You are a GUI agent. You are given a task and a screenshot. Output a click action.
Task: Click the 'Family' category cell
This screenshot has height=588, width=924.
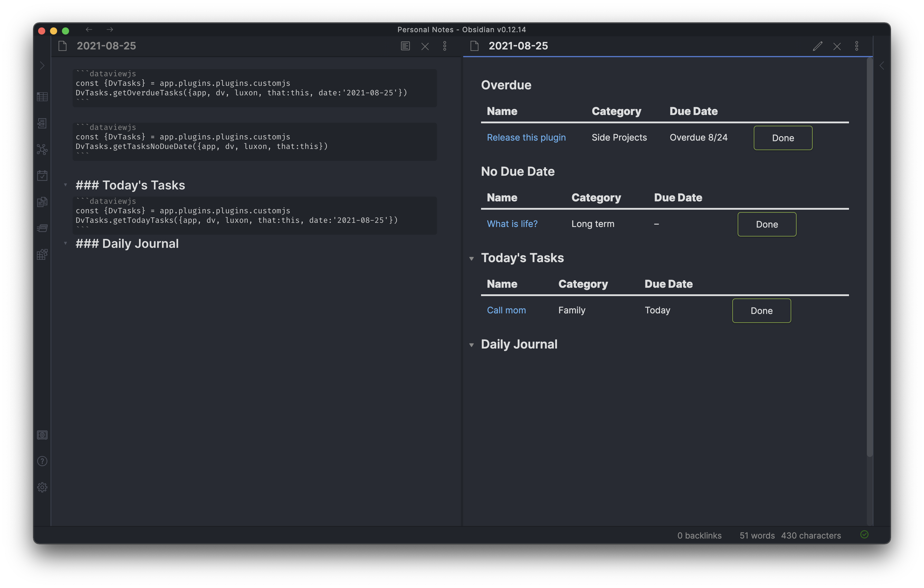point(572,310)
